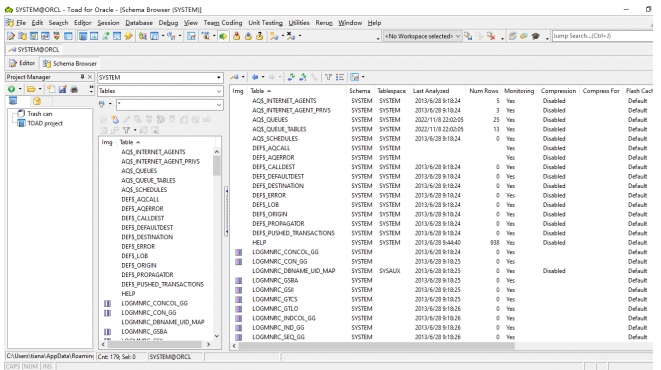Open the SYSTEM schema dropdown

[218, 78]
